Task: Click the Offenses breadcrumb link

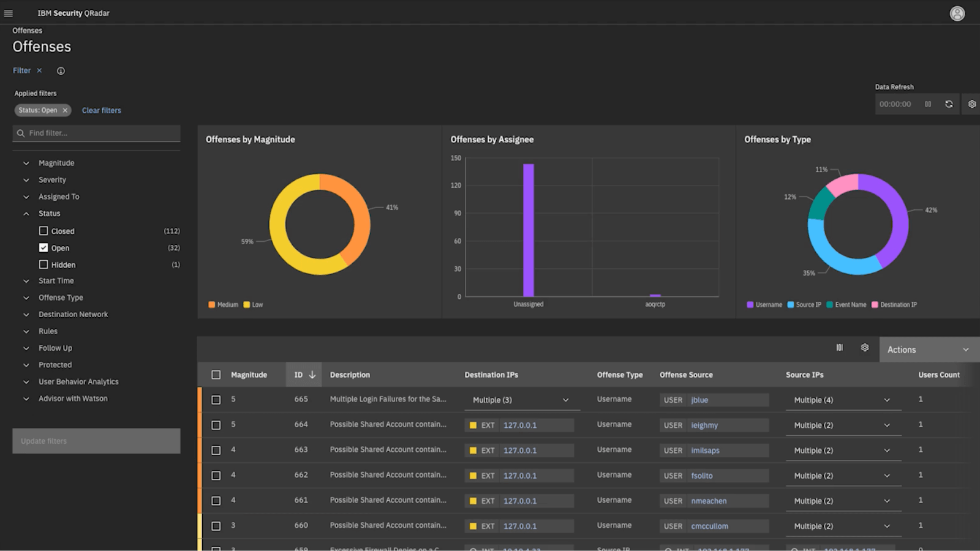Action: pos(27,30)
